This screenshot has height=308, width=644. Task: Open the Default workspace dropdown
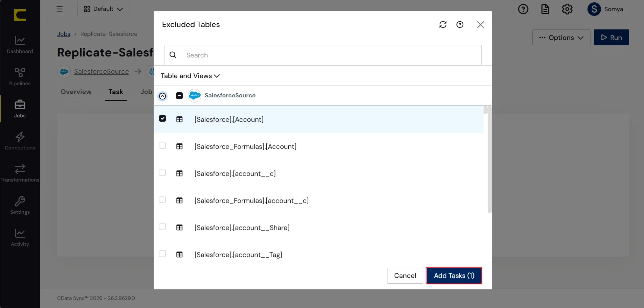click(x=104, y=9)
